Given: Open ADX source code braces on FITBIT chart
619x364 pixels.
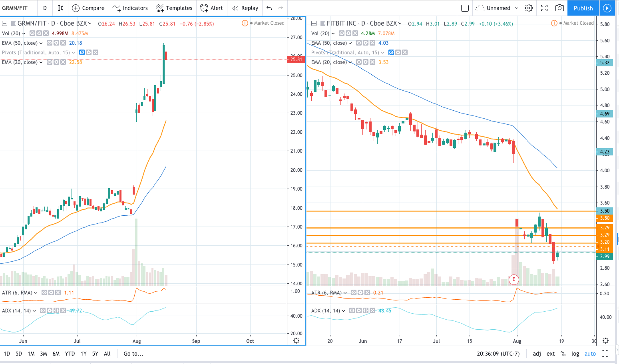Looking at the screenshot, I should coord(366,310).
